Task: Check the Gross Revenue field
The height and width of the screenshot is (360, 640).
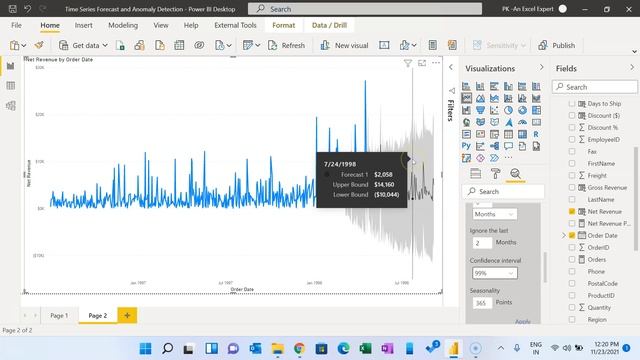Action: tap(572, 187)
